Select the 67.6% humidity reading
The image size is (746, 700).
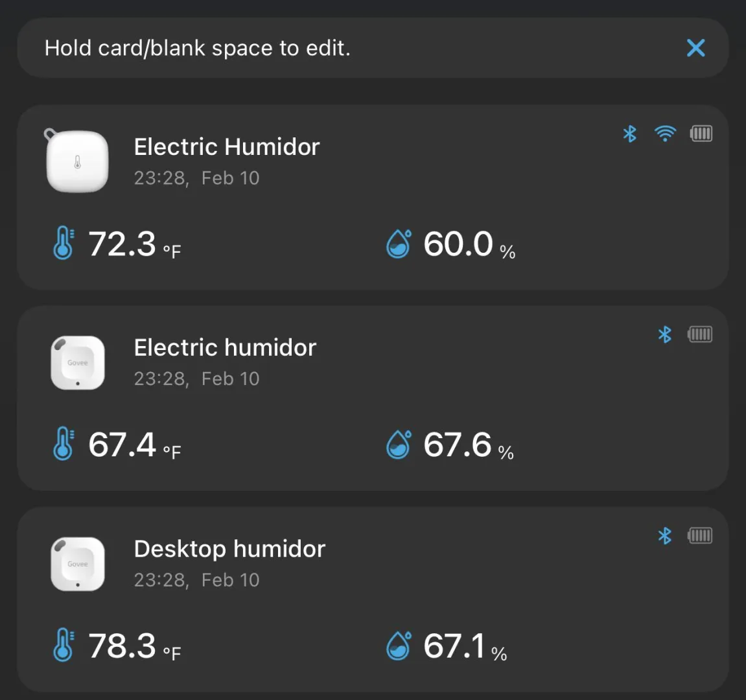[x=458, y=445]
